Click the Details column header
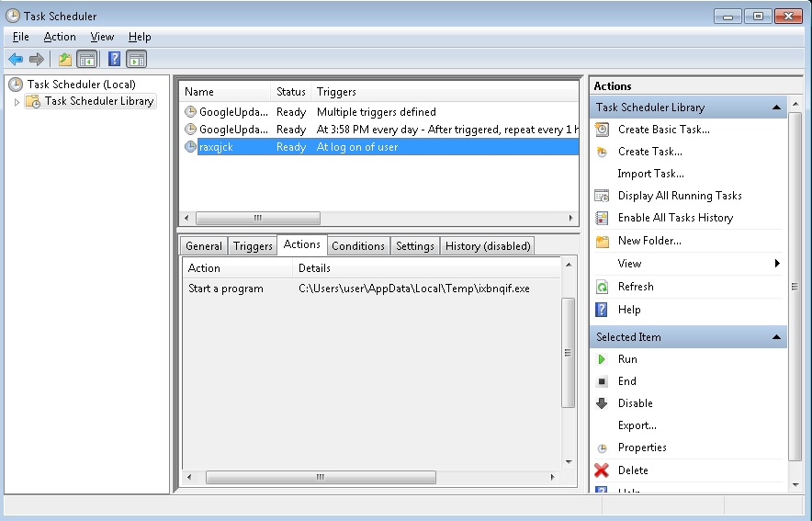812x521 pixels. (427, 268)
